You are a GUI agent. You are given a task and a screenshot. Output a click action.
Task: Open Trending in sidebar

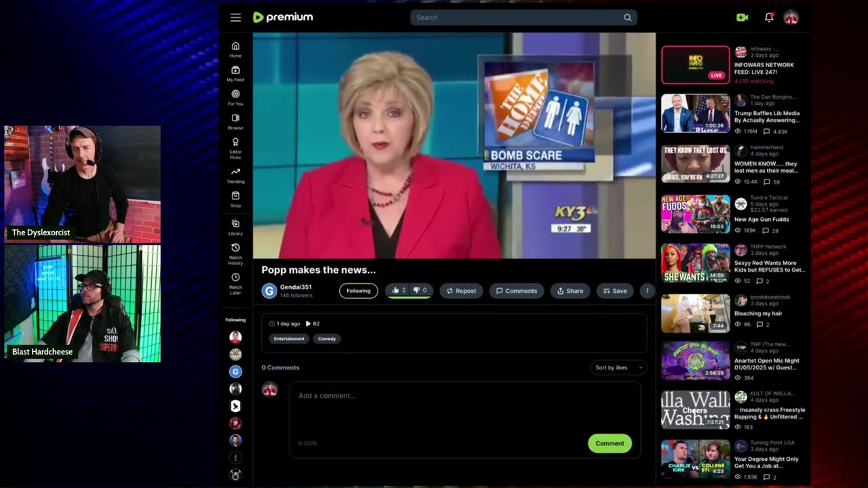click(x=235, y=176)
